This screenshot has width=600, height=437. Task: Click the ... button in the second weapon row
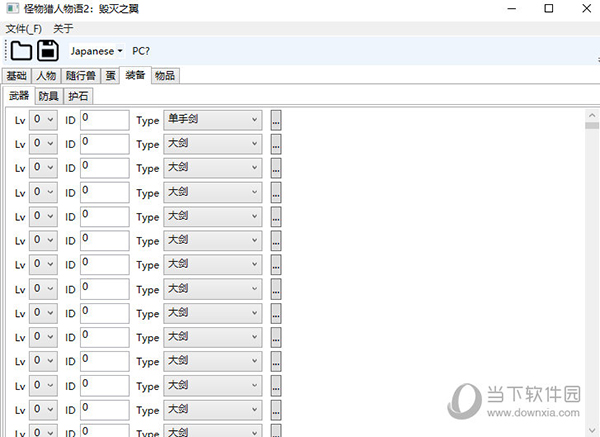point(276,144)
